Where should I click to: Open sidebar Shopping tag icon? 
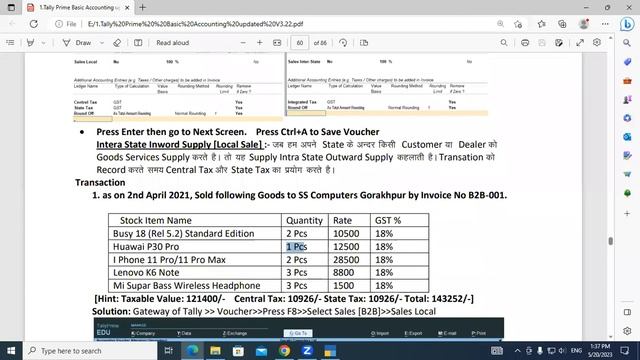pos(627,62)
